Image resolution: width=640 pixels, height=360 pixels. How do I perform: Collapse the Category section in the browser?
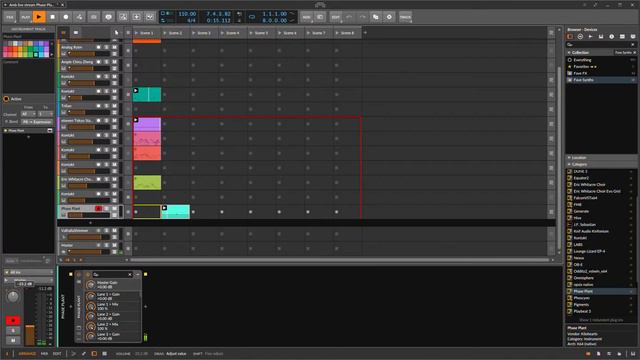point(569,164)
